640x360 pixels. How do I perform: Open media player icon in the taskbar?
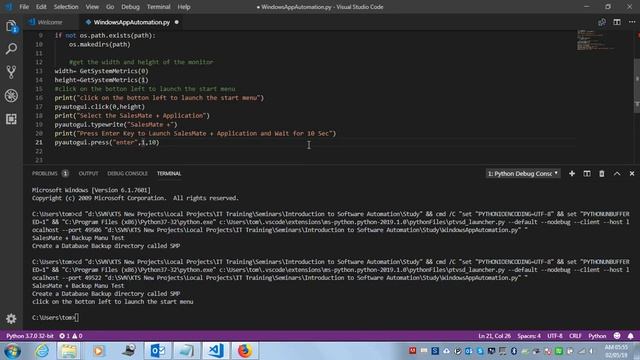[x=98, y=351]
